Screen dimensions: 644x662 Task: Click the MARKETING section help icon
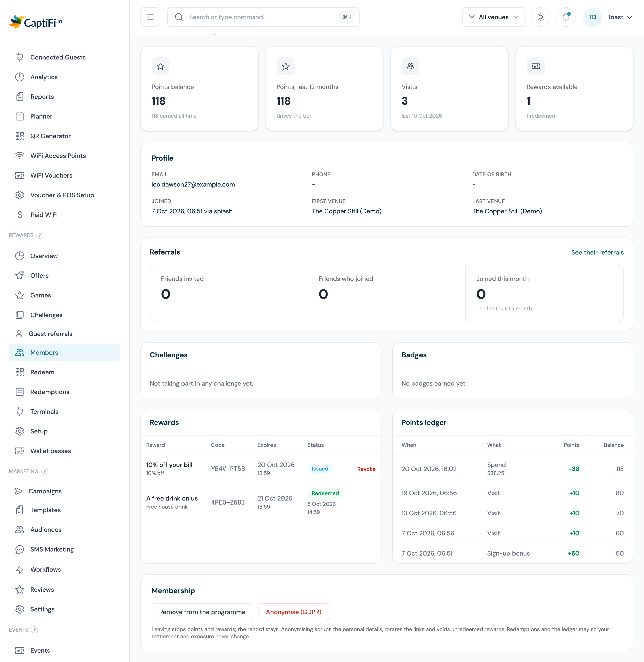coord(45,471)
